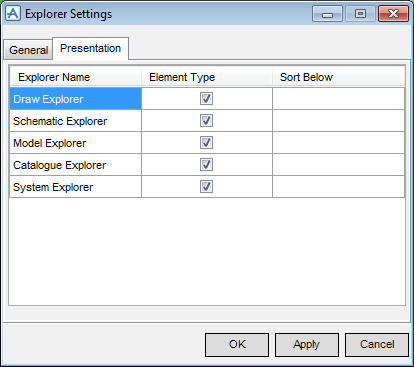Toggle Model Explorer Element Type checkbox
Screen dimensions: 414x367
[x=206, y=143]
